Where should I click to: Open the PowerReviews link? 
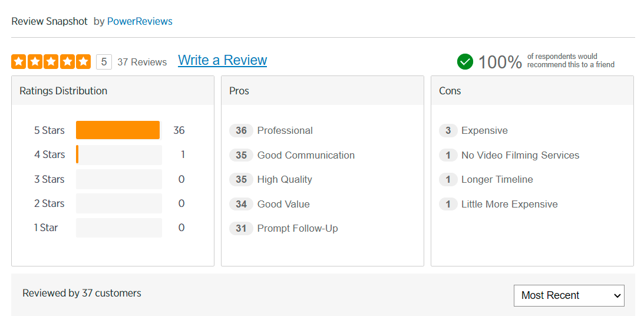pyautogui.click(x=140, y=21)
